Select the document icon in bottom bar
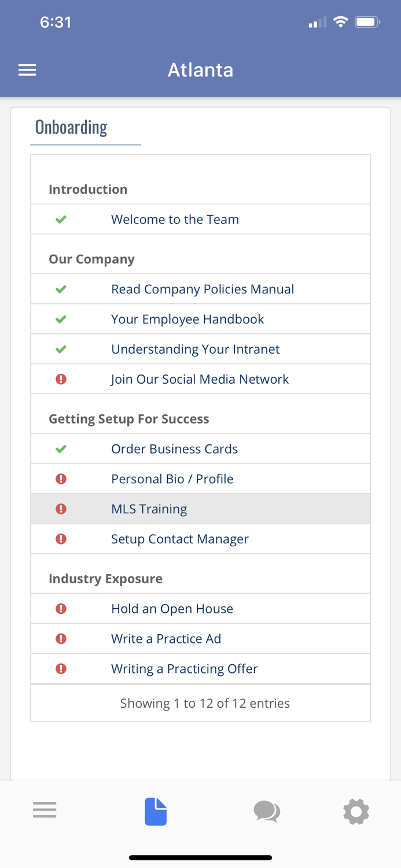401x868 pixels. point(155,811)
